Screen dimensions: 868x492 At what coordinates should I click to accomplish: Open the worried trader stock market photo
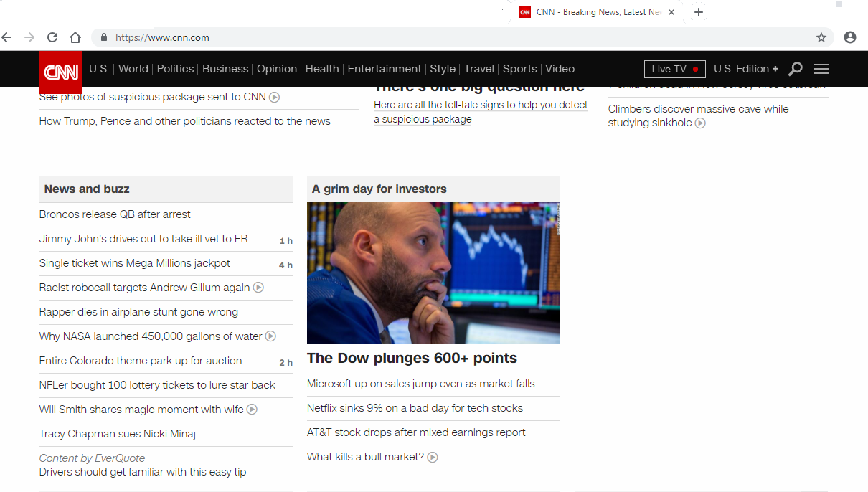(x=433, y=273)
